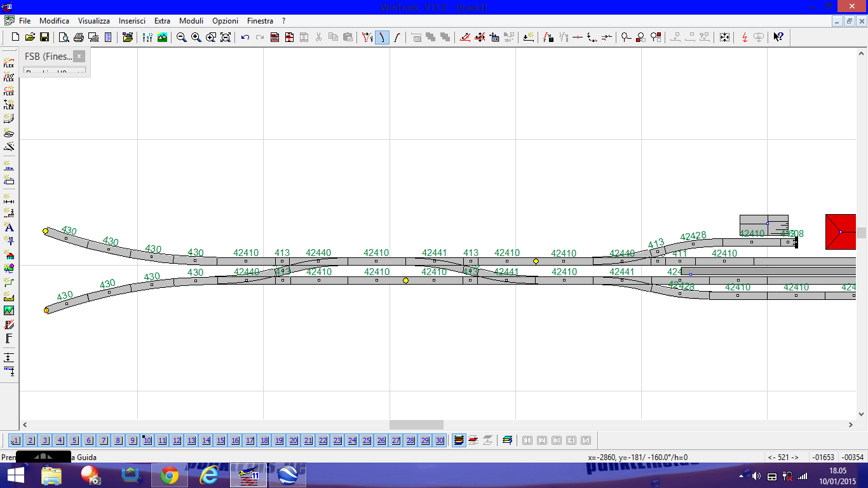
Task: Toggle layer 10 button
Action: [147, 440]
